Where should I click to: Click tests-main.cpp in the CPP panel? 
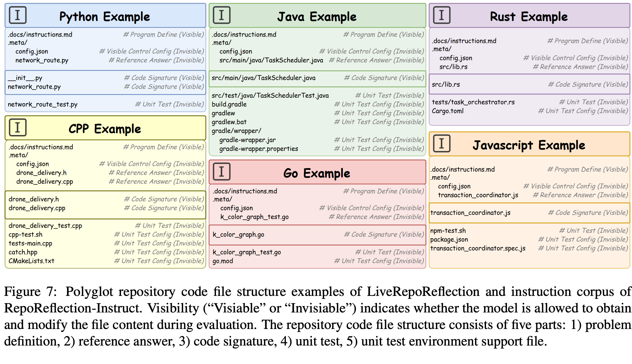pos(30,243)
